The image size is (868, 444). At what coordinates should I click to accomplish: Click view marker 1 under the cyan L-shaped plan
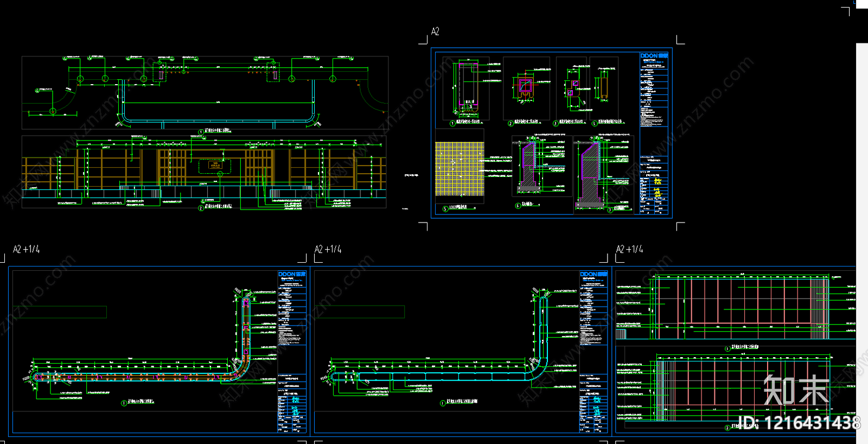(443, 403)
